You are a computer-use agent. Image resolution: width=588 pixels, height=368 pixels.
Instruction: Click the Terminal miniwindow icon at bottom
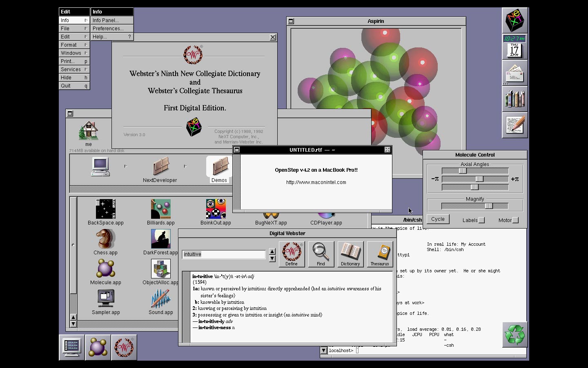point(72,348)
